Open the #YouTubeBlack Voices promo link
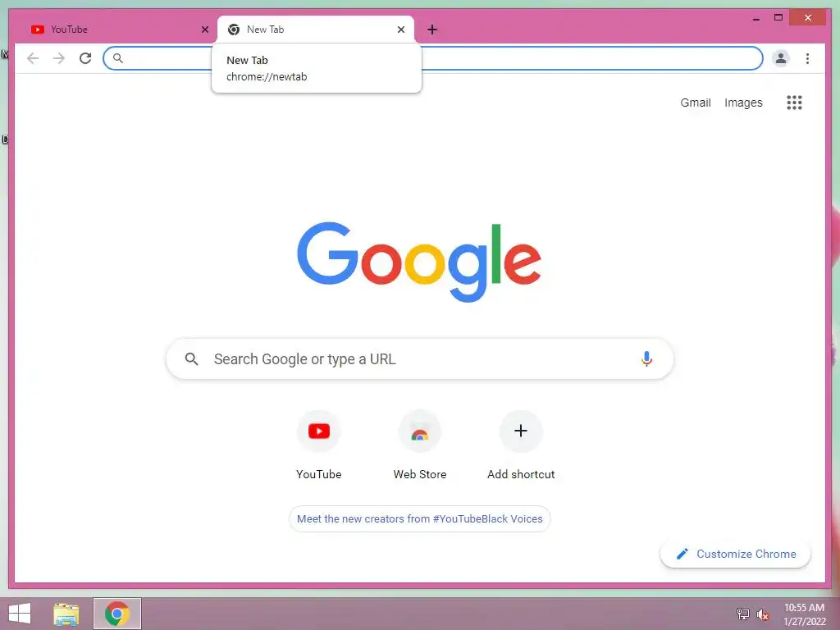This screenshot has height=630, width=840. point(419,518)
